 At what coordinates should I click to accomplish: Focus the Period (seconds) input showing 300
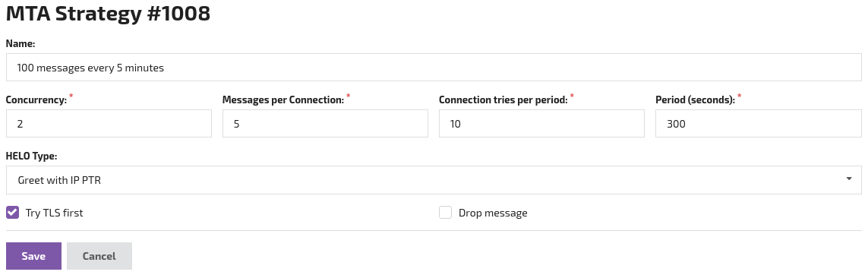click(x=759, y=123)
